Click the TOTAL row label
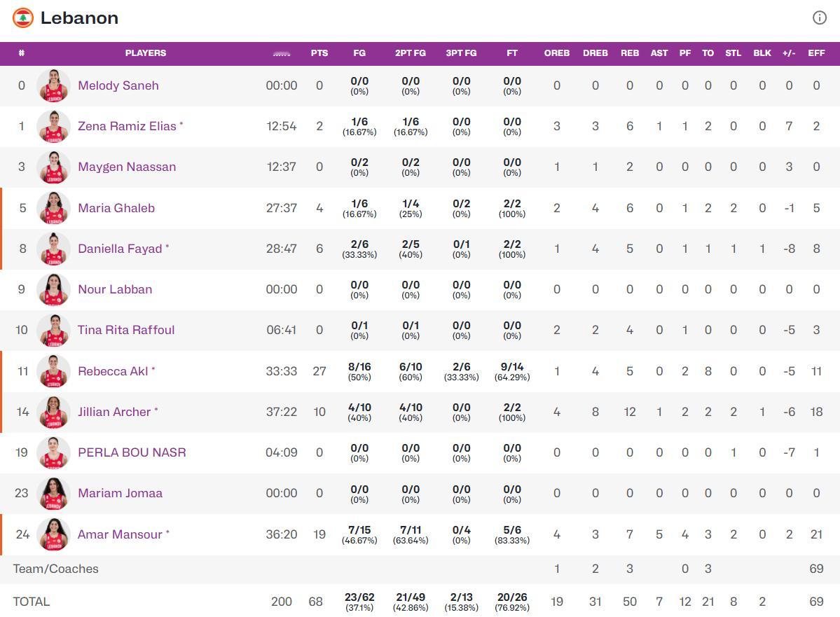 [31, 602]
